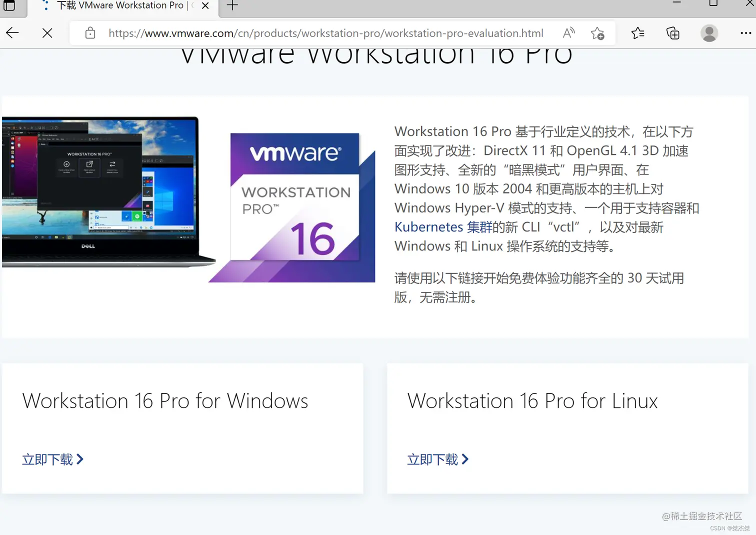Add this page to favorites star icon
The width and height of the screenshot is (756, 535).
tap(597, 33)
